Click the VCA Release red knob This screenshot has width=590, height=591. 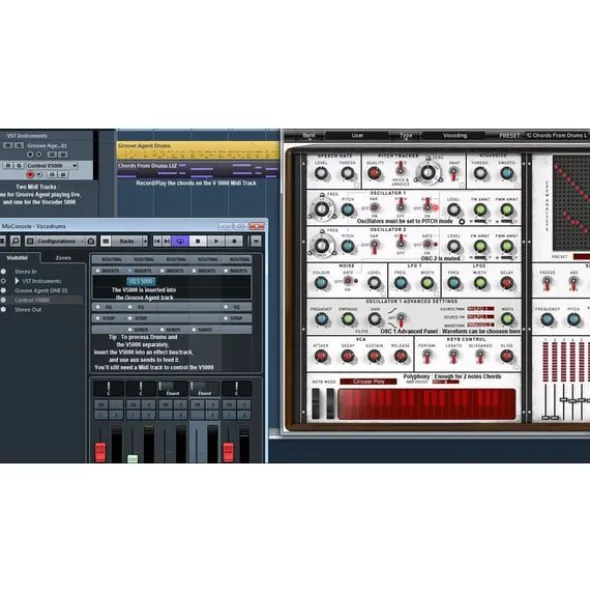[x=400, y=356]
